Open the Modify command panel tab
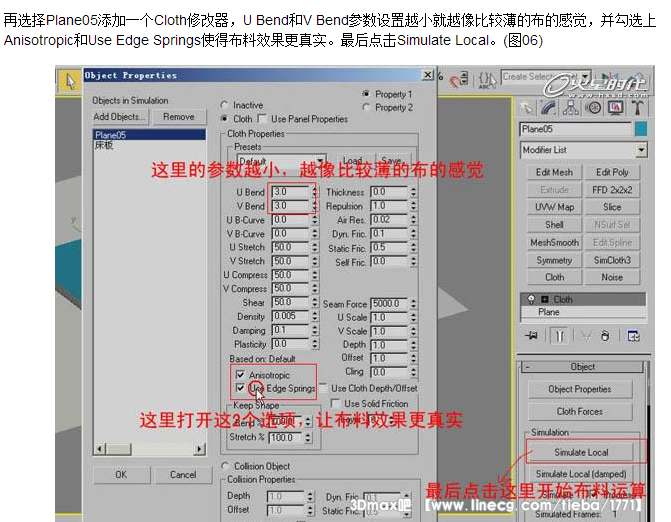671x522 pixels. pyautogui.click(x=549, y=108)
